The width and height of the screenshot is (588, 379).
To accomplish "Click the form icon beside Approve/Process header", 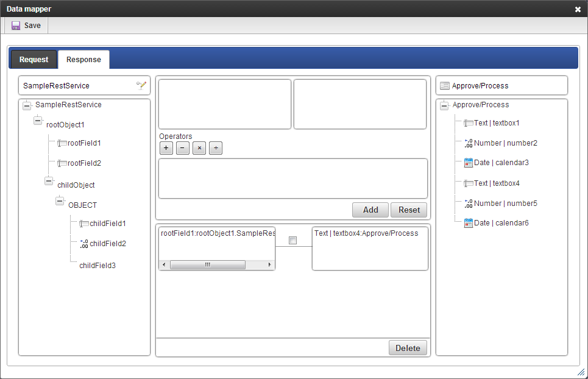I will click(445, 86).
